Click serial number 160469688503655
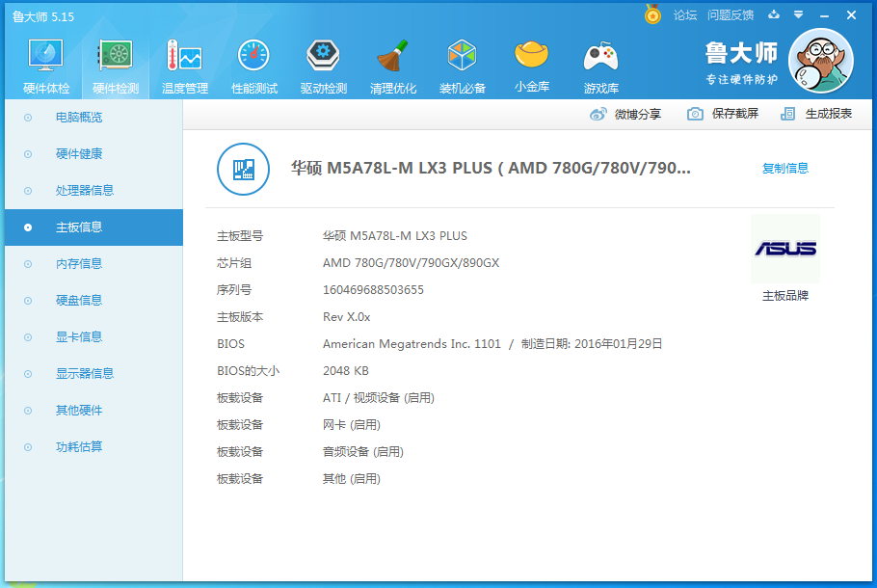The height and width of the screenshot is (588, 877). (x=373, y=290)
